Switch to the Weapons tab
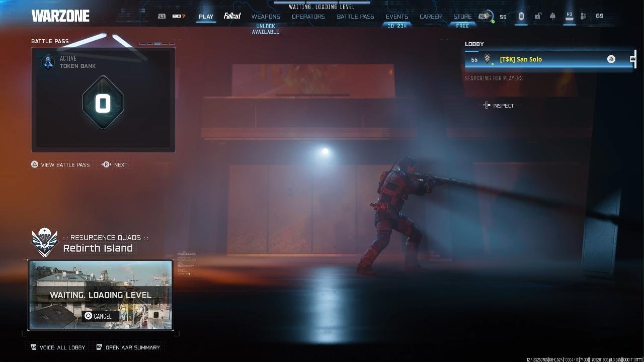Screen dimensions: 644x362 [x=266, y=17]
